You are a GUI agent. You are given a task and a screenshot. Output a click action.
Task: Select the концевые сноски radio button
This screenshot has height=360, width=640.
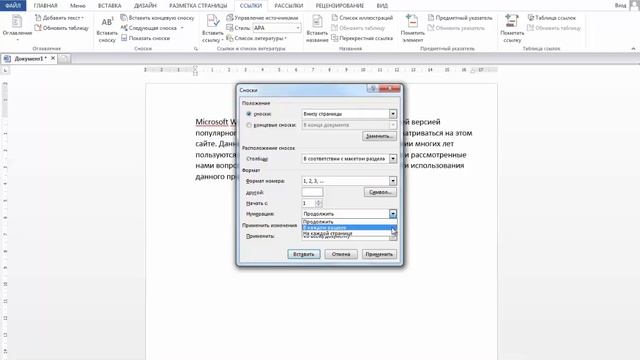point(249,125)
